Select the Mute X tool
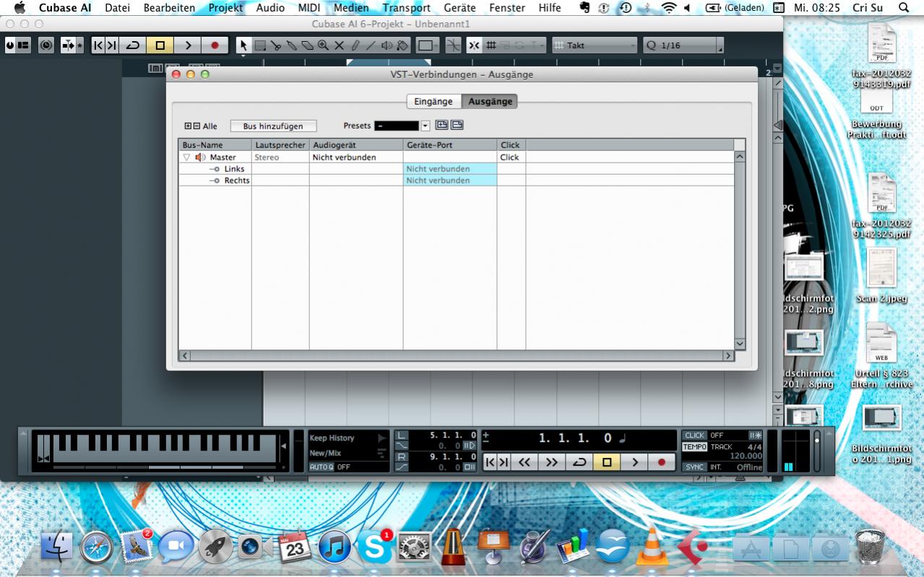The image size is (924, 577). (339, 45)
